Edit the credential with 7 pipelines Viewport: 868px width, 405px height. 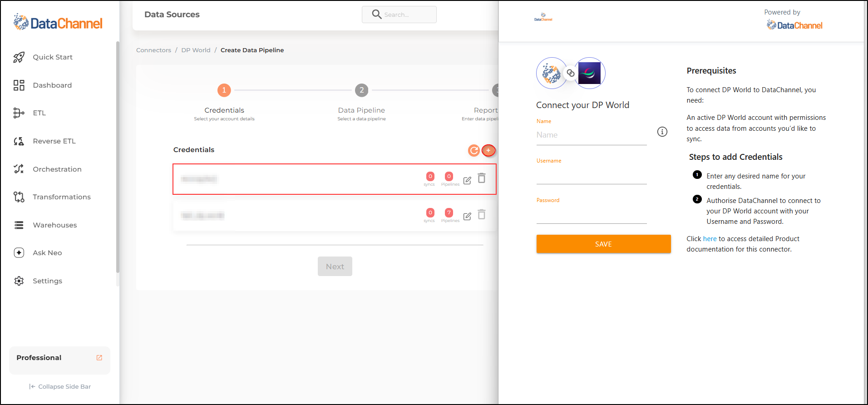coord(467,217)
